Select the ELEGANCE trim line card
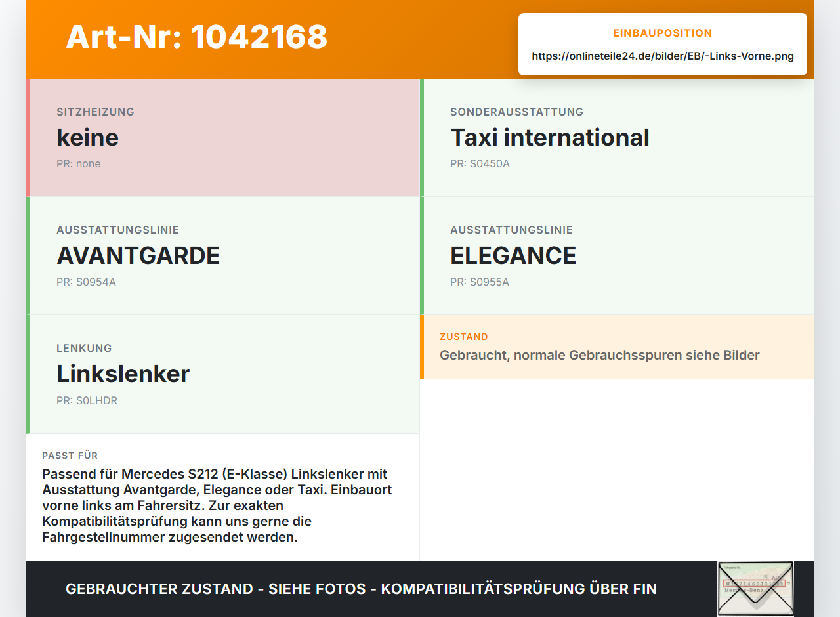 [617, 256]
